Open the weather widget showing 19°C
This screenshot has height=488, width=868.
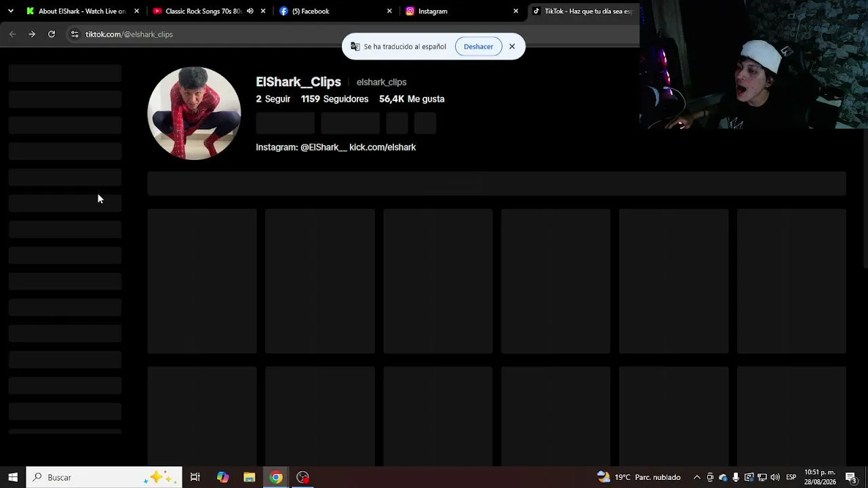click(x=638, y=477)
